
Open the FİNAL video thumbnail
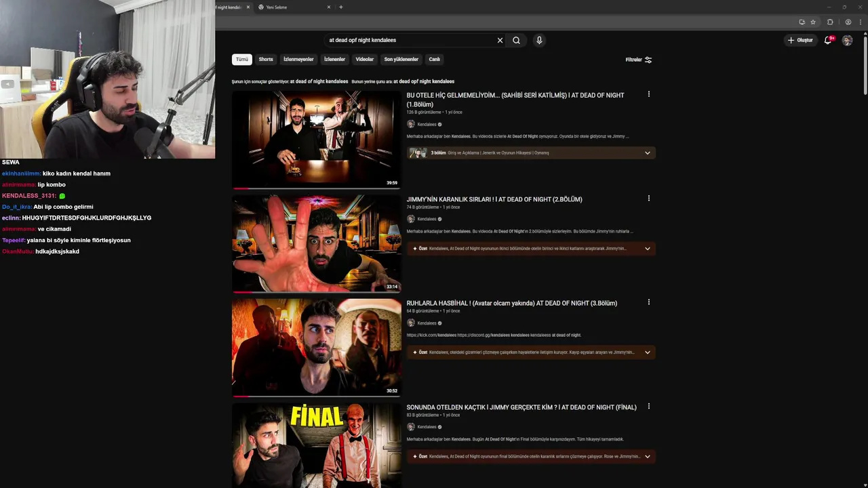316,445
